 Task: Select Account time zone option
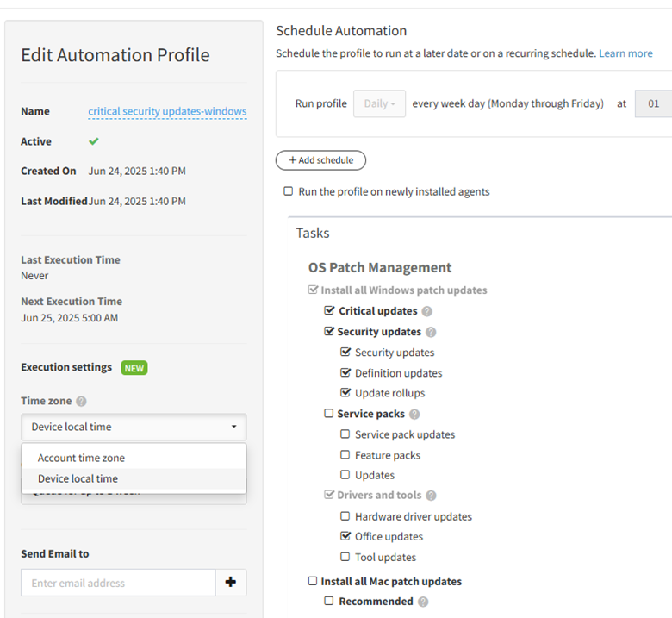134,458
